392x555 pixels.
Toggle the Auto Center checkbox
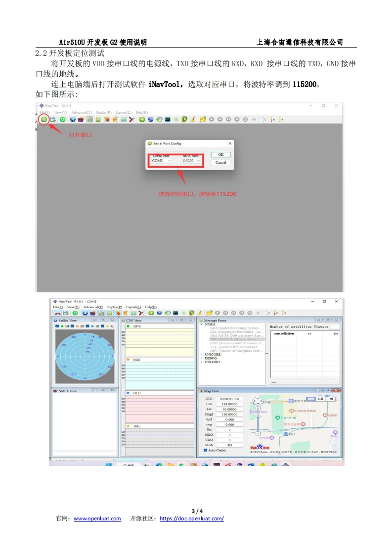205,450
